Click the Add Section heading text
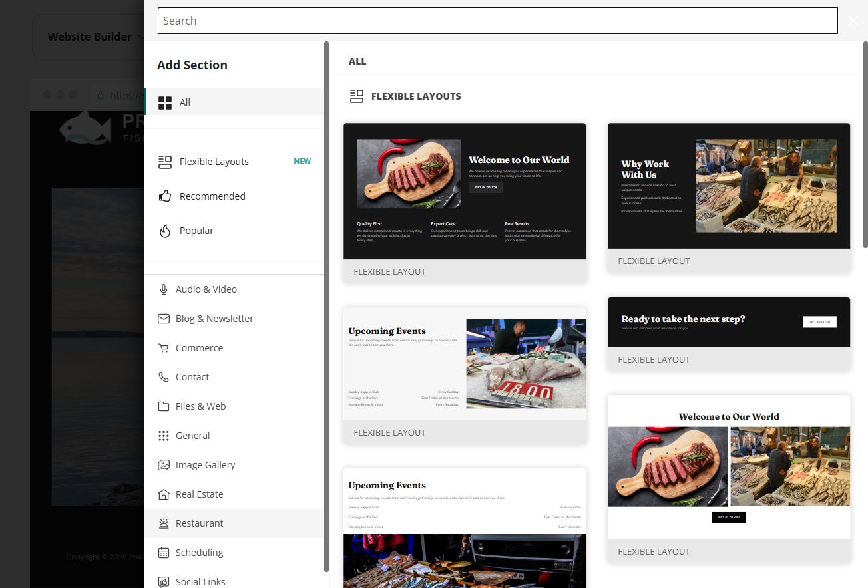This screenshot has width=868, height=588. point(192,65)
